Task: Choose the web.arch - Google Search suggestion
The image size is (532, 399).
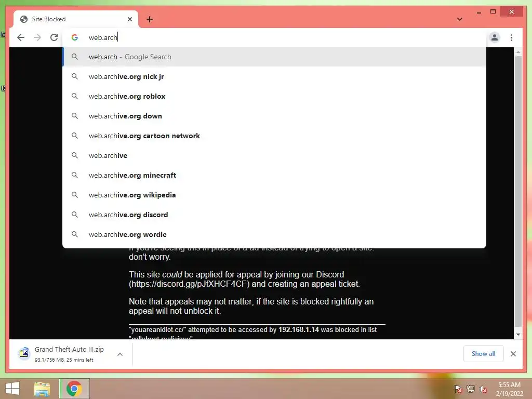Action: 274,57
